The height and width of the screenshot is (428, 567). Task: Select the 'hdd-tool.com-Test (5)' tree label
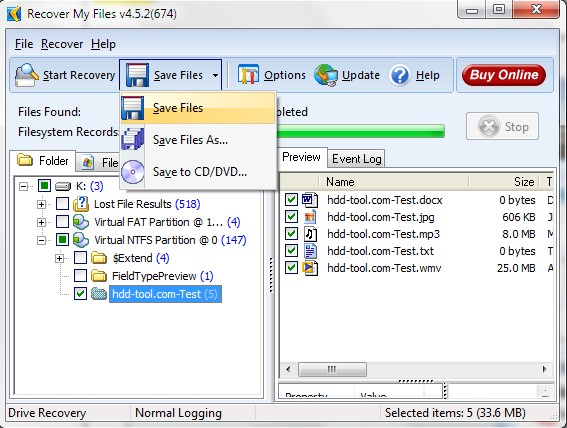pos(165,294)
